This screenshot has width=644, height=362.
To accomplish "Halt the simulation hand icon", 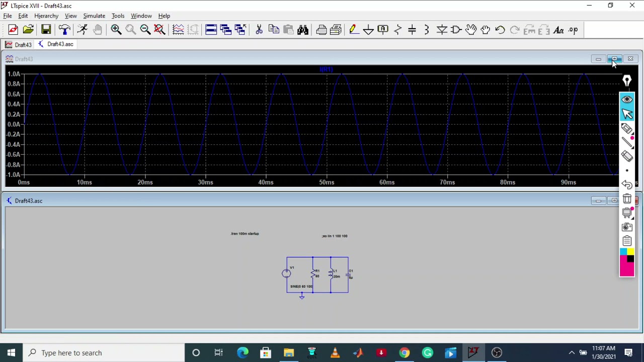I will tap(97, 30).
